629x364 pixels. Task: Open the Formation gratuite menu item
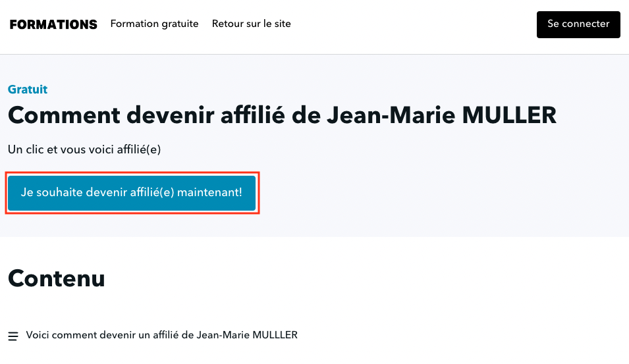[x=154, y=24]
